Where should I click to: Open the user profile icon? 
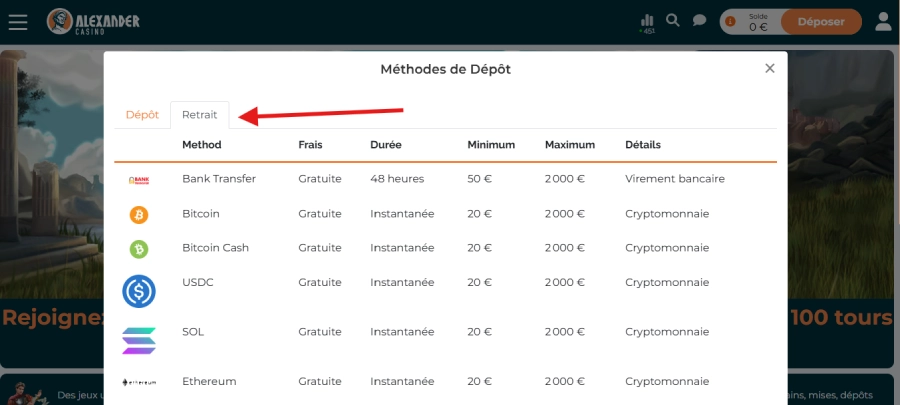coord(883,21)
